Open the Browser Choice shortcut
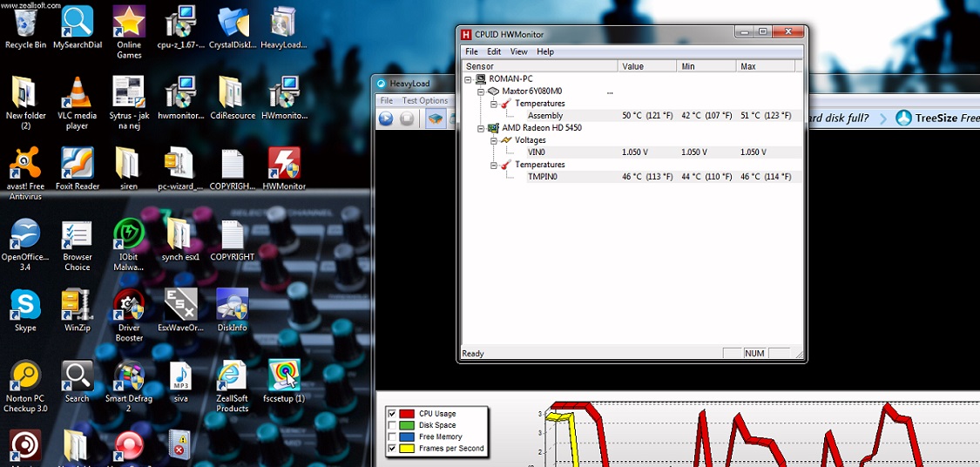 [x=78, y=245]
